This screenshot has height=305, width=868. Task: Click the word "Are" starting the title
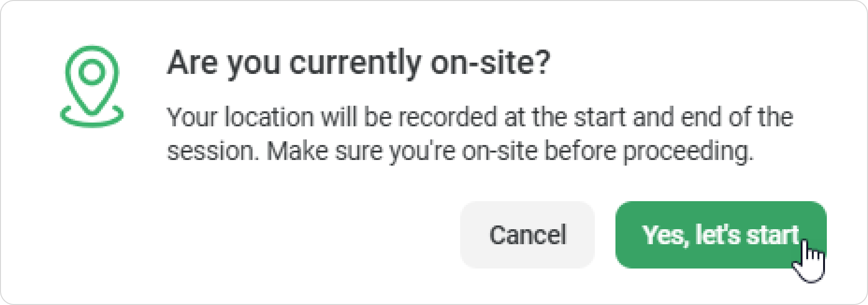(192, 63)
